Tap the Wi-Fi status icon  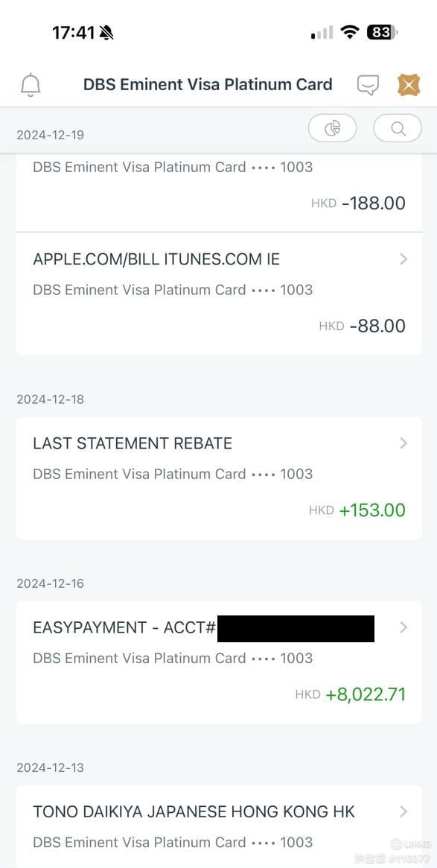coord(350,32)
